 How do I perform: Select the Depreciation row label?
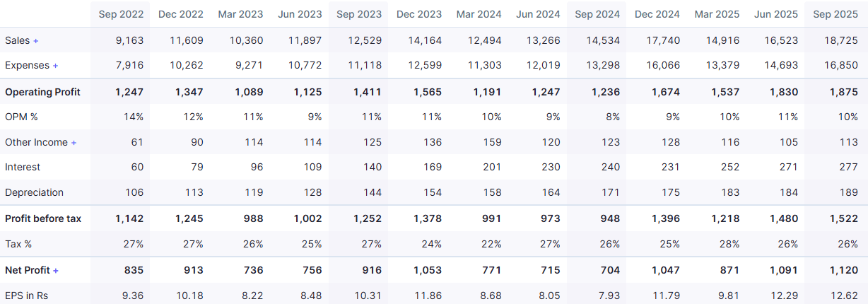[34, 192]
